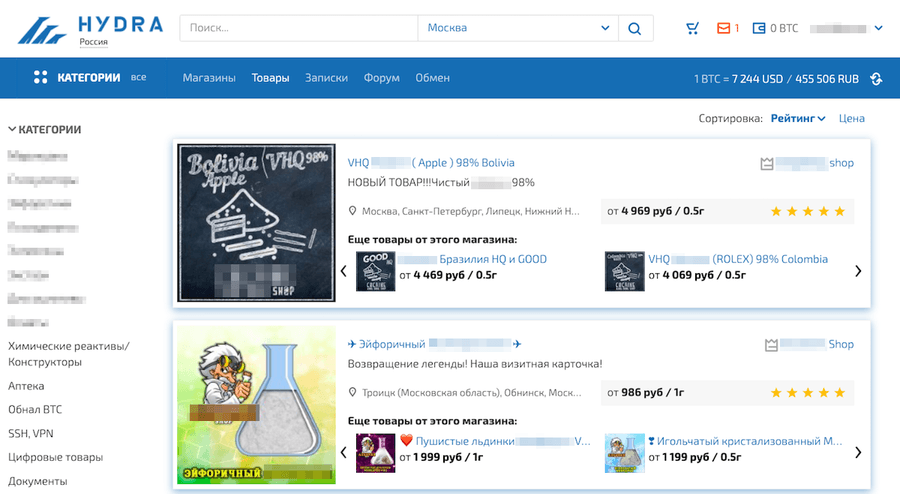Open the Обмен tab
The image size is (900, 494).
(432, 78)
